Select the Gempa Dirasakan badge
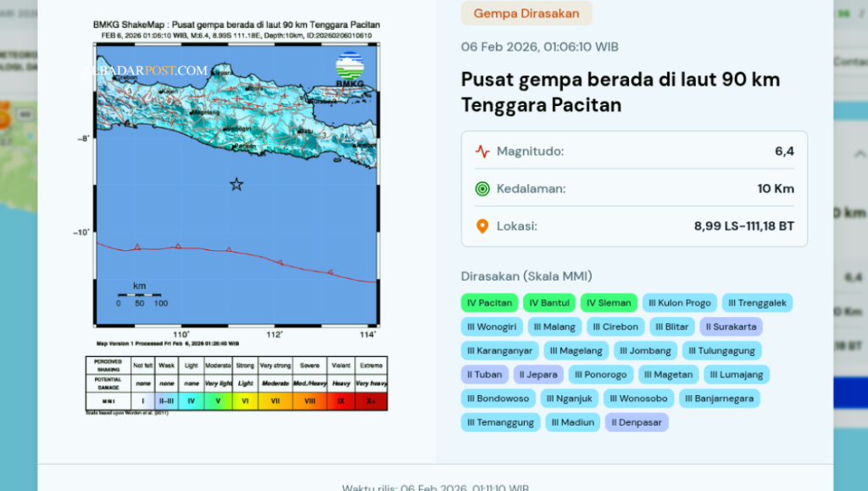The image size is (868, 491). click(x=526, y=14)
